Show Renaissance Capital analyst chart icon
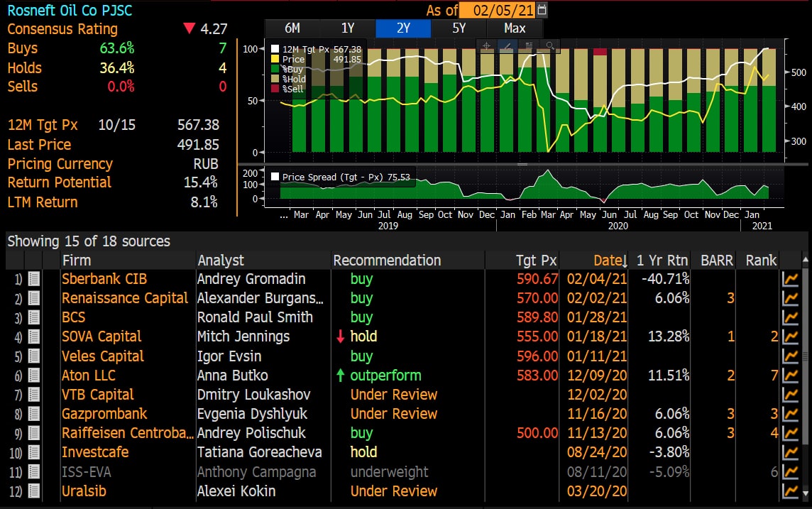Viewport: 812px width, 509px height. coord(790,298)
